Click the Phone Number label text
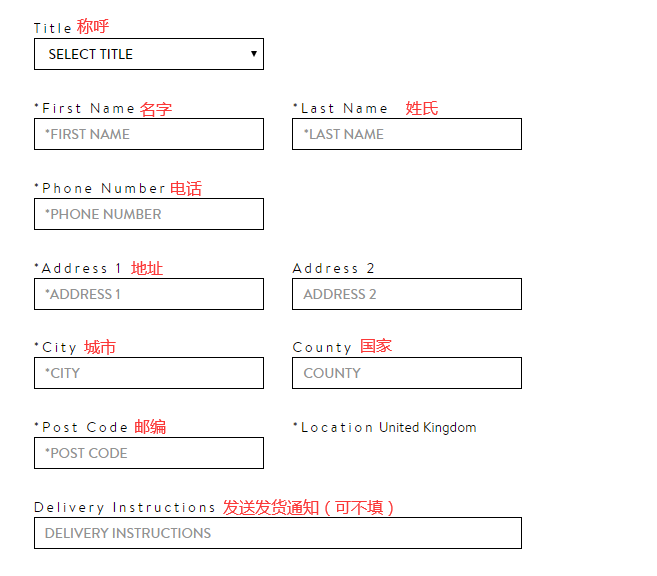 (x=103, y=188)
